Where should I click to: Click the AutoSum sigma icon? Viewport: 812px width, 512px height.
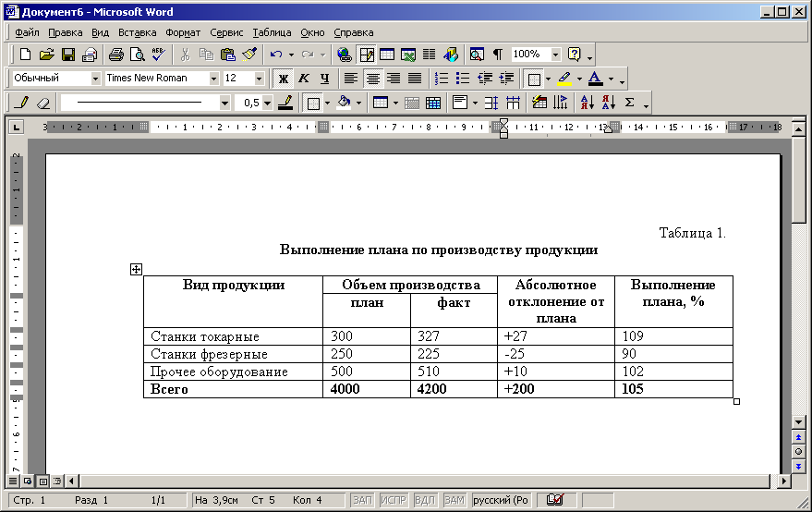[x=630, y=103]
